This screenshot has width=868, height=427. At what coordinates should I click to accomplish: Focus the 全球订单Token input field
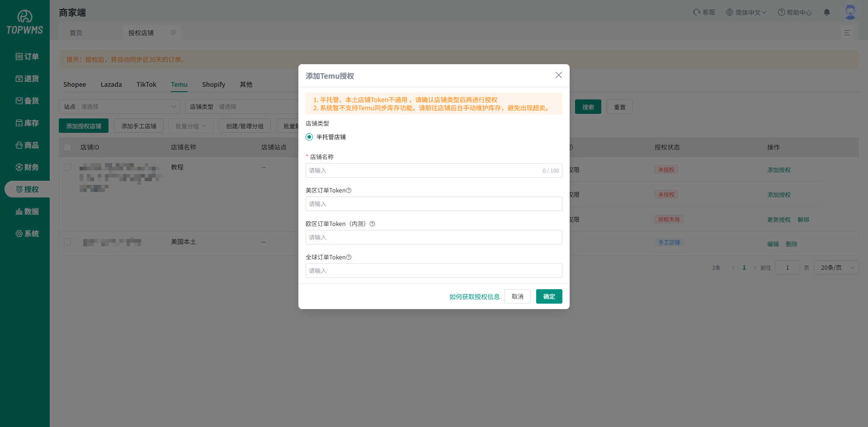pos(434,271)
